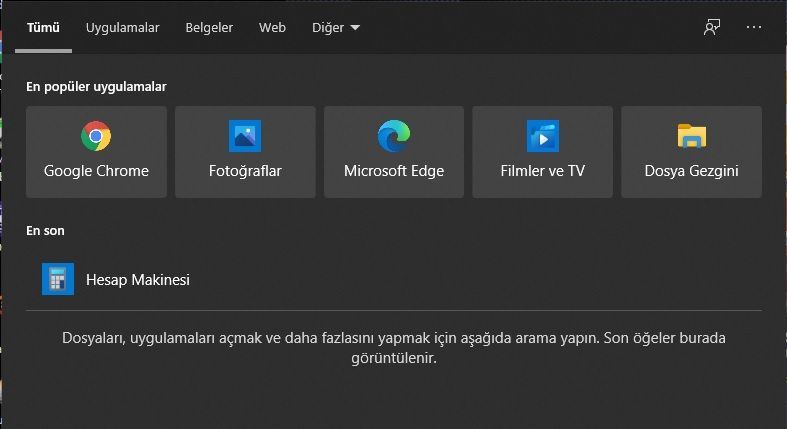Open Google Chrome from popular apps
Screen dimensions: 787x429
tap(96, 152)
